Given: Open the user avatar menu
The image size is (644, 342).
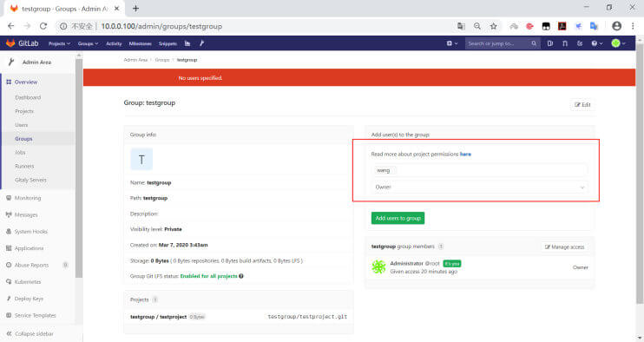Looking at the screenshot, I should click(618, 43).
